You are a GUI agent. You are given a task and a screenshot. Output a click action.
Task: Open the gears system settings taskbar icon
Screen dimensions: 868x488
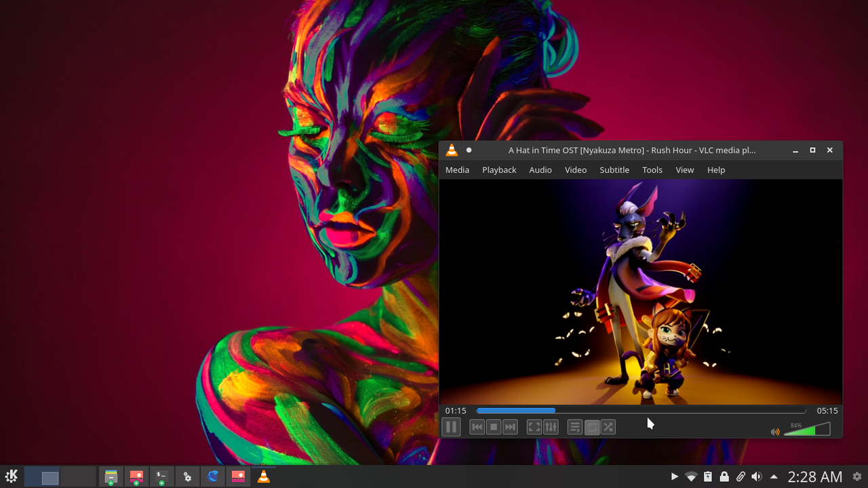187,476
